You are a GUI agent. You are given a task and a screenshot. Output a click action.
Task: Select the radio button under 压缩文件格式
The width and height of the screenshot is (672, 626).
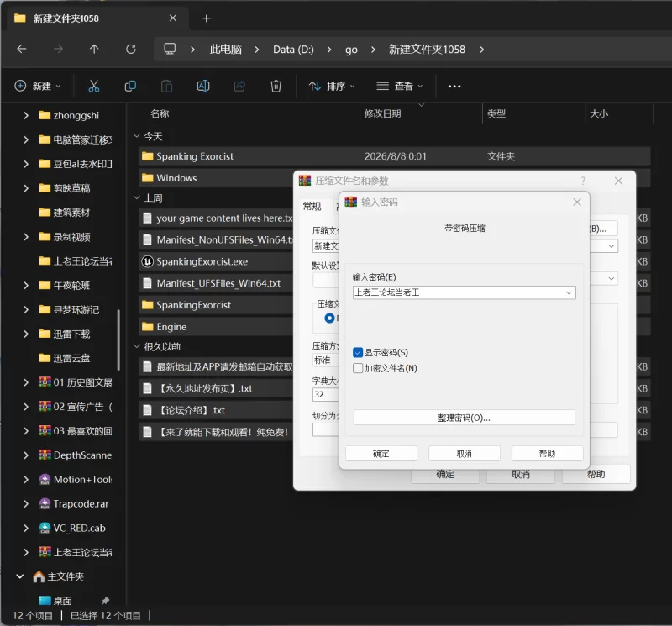coord(329,318)
